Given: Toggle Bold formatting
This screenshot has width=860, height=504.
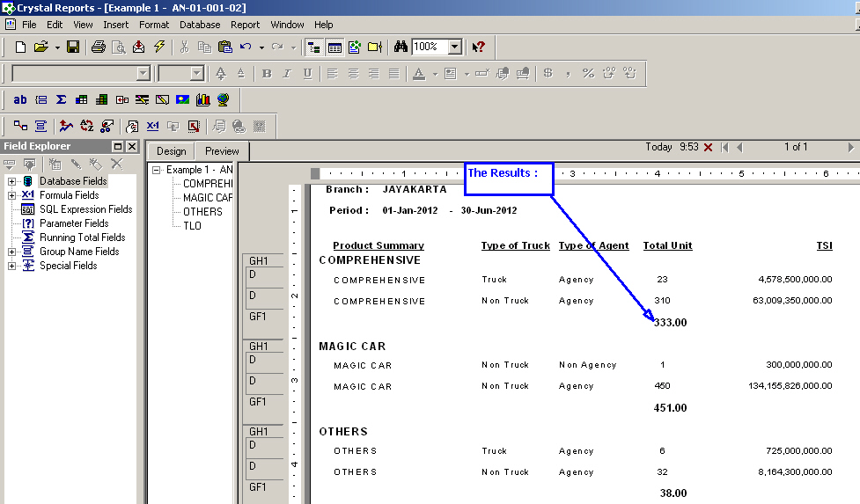Looking at the screenshot, I should (x=267, y=73).
